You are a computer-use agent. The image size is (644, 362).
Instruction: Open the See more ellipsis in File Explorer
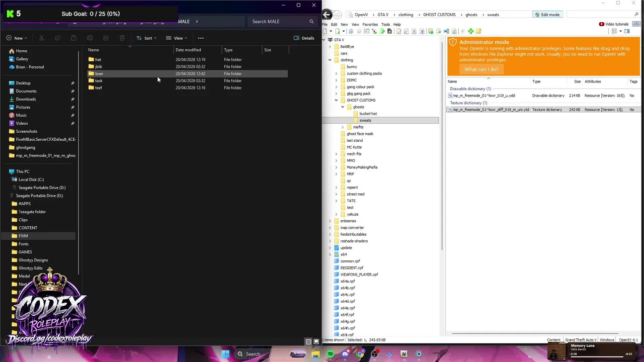click(201, 38)
